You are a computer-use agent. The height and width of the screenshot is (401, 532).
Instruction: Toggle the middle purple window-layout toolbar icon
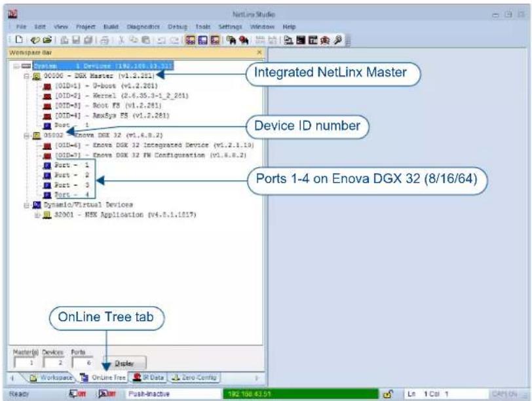(x=202, y=41)
